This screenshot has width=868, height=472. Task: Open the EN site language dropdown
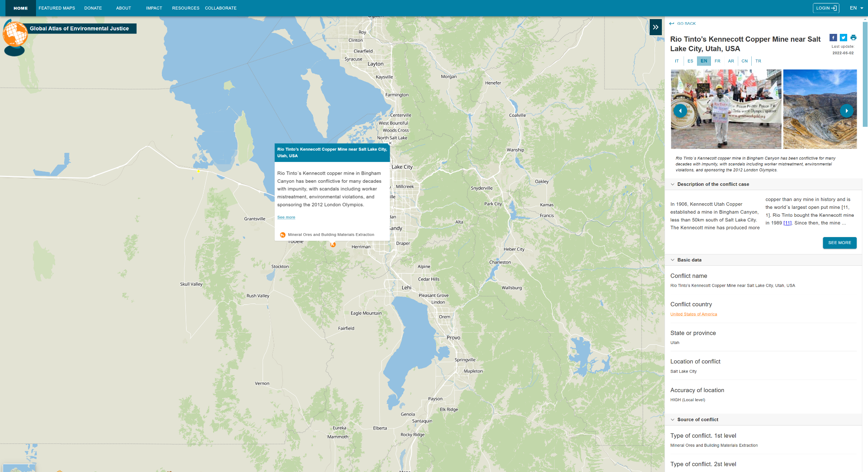tap(856, 8)
